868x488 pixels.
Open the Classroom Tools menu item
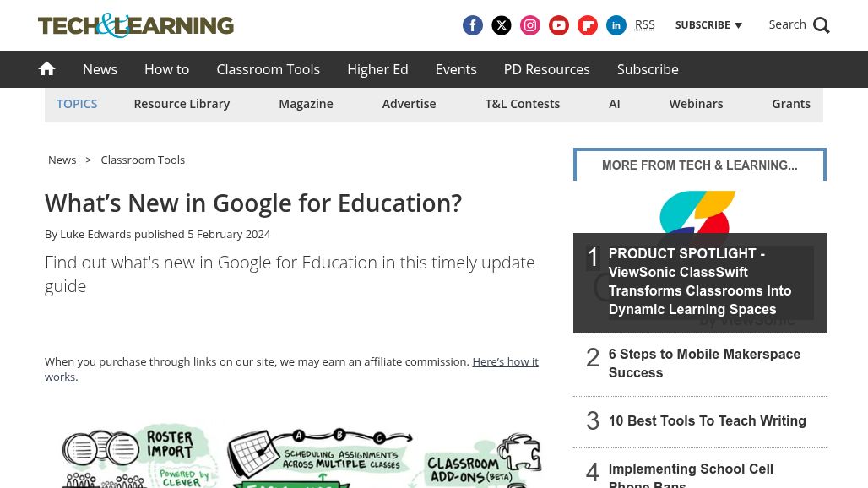pos(268,69)
